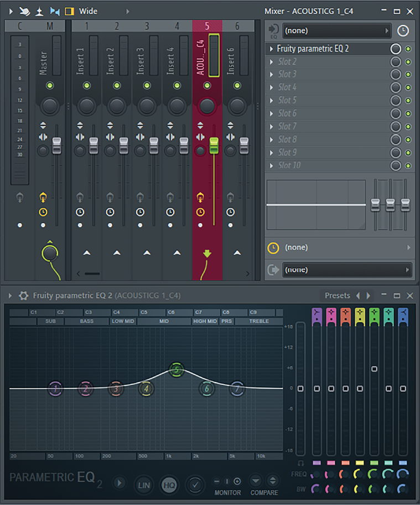Select the Insert 4 mixer track
The width and height of the screenshot is (420, 505).
[x=170, y=61]
